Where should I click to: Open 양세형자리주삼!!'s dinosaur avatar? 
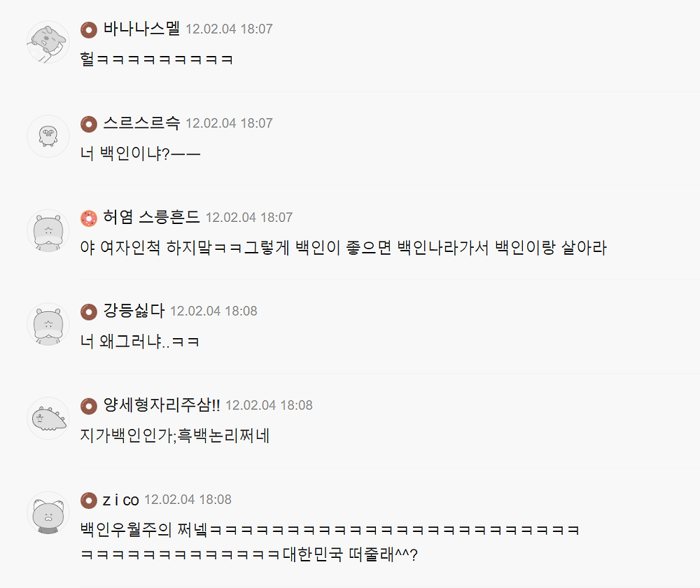coord(48,419)
